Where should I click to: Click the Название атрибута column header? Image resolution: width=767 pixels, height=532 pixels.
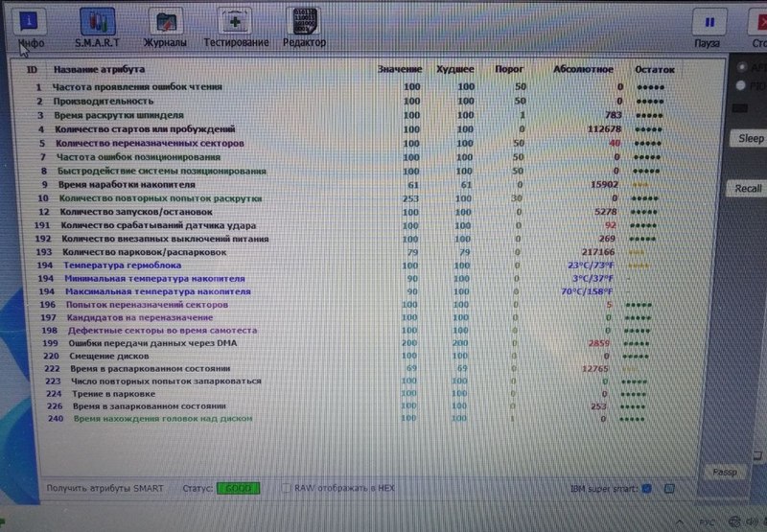[x=100, y=70]
